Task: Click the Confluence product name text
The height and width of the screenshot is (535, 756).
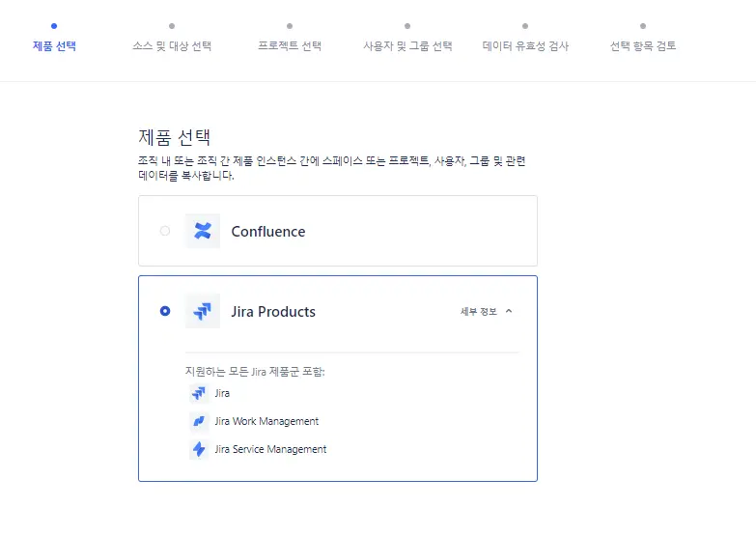Action: click(x=268, y=232)
